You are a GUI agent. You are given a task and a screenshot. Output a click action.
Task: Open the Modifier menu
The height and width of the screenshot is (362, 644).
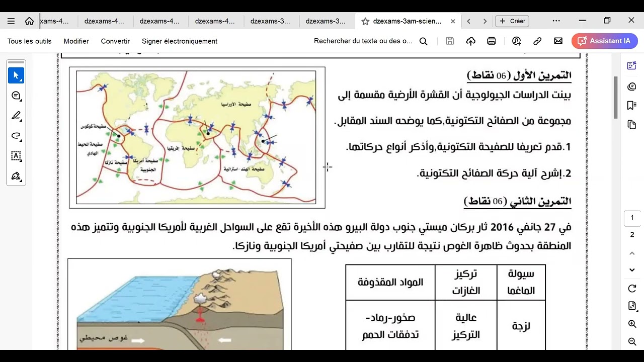point(76,41)
